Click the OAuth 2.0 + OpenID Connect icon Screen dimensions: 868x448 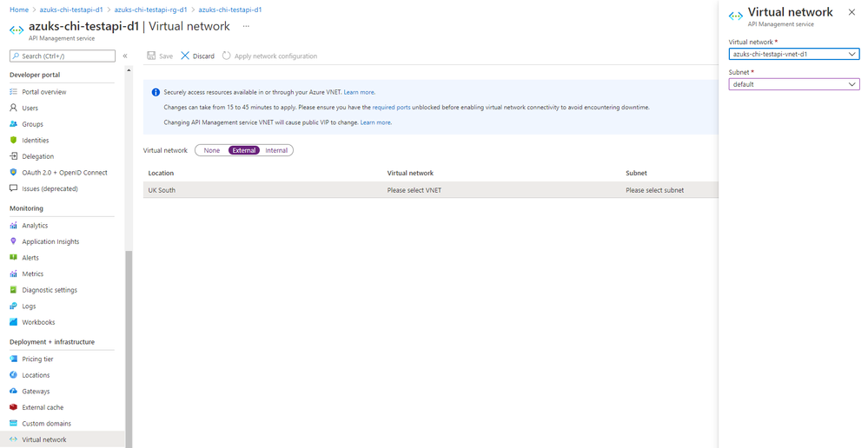[x=14, y=172]
